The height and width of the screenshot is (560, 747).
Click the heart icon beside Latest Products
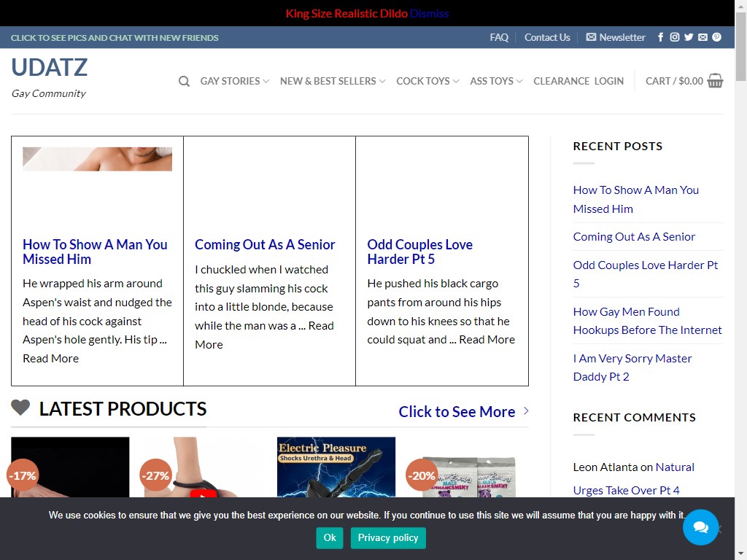(20, 408)
